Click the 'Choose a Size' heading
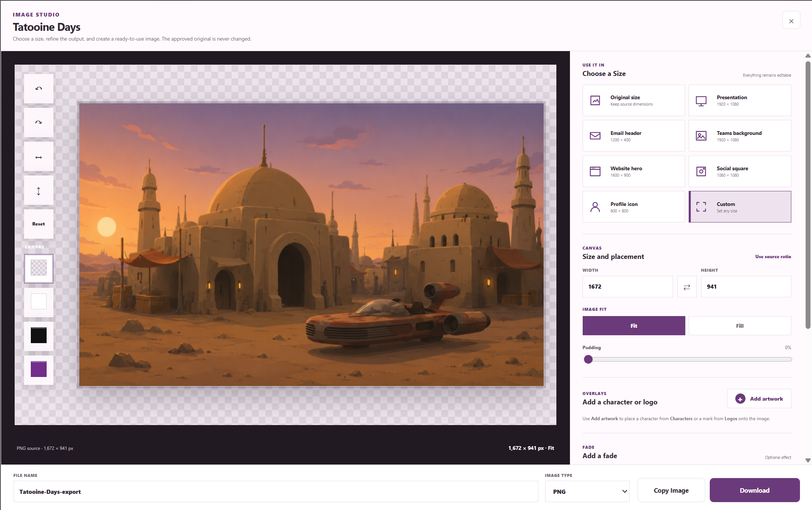This screenshot has width=812, height=510. pyautogui.click(x=604, y=74)
